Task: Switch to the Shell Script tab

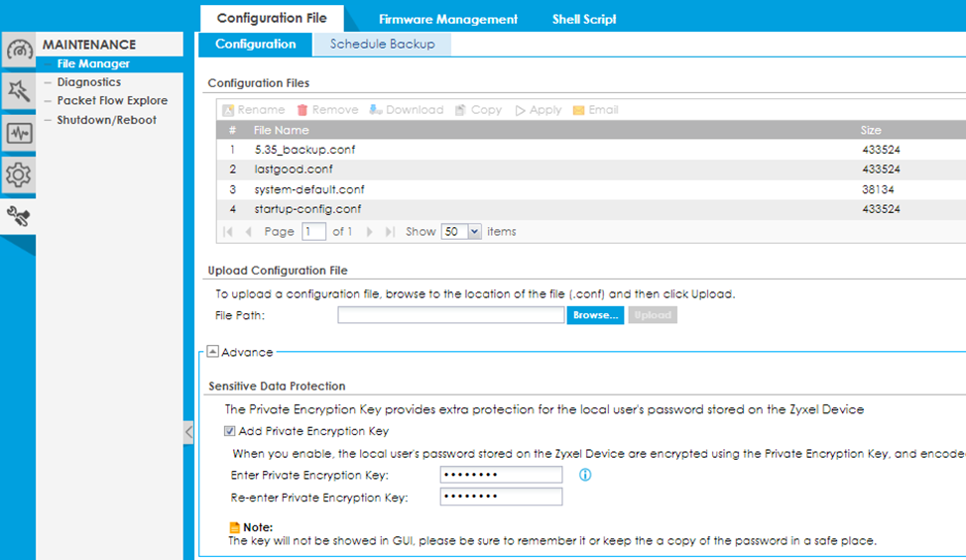Action: 583,19
